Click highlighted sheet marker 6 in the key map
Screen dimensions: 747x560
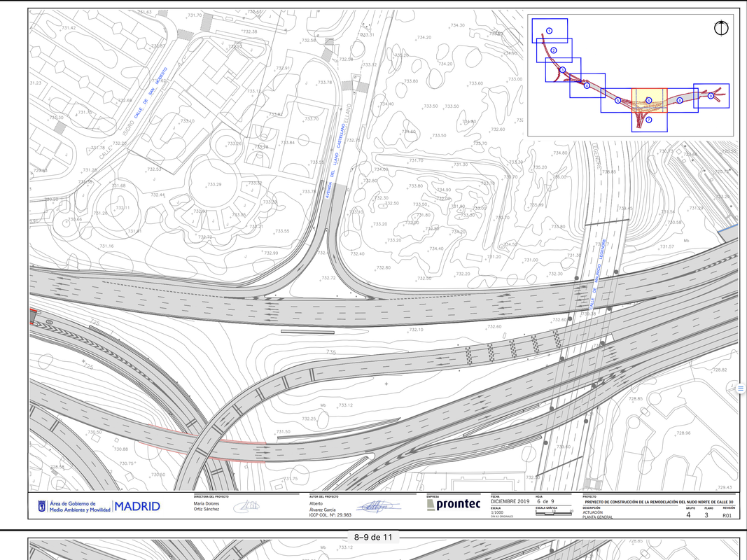coord(649,101)
